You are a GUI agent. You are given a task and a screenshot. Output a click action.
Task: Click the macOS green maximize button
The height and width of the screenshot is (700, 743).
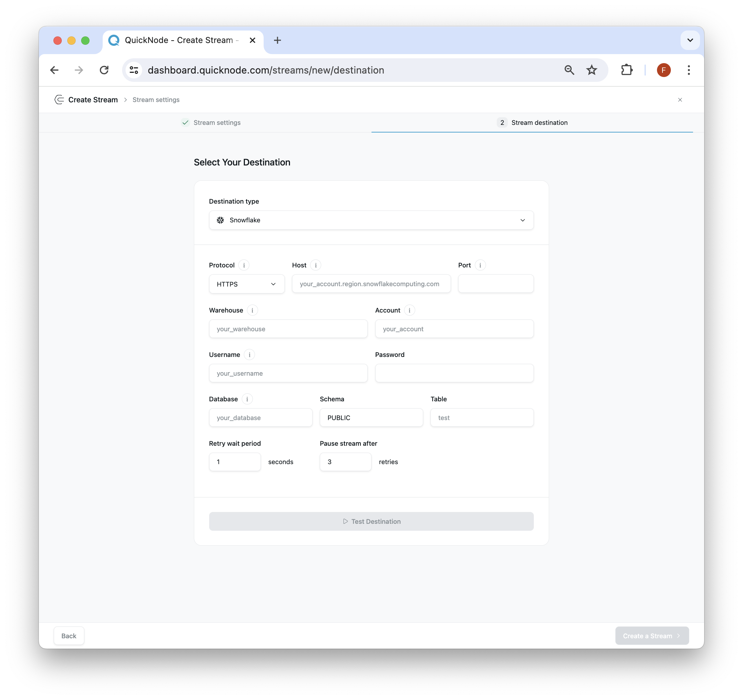click(x=85, y=40)
